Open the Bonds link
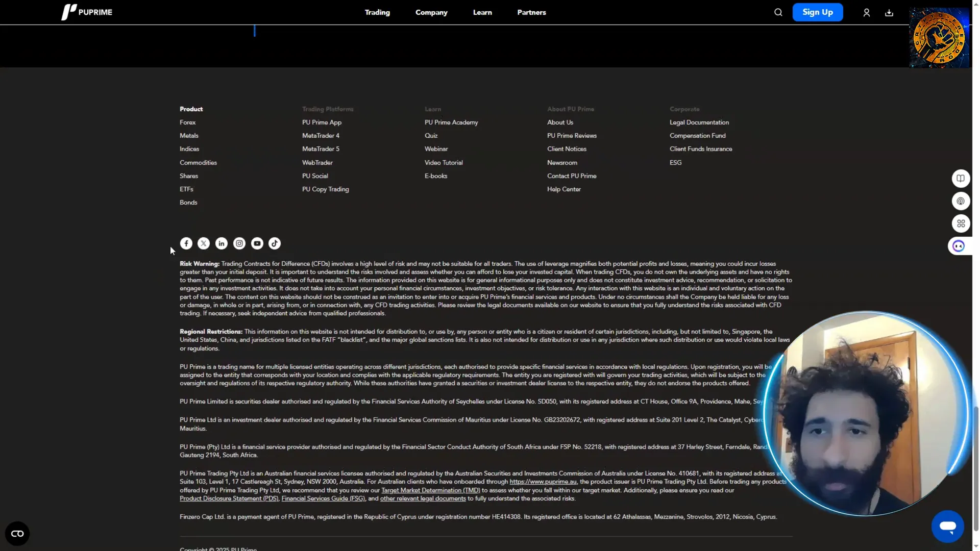The width and height of the screenshot is (980, 551). click(188, 203)
